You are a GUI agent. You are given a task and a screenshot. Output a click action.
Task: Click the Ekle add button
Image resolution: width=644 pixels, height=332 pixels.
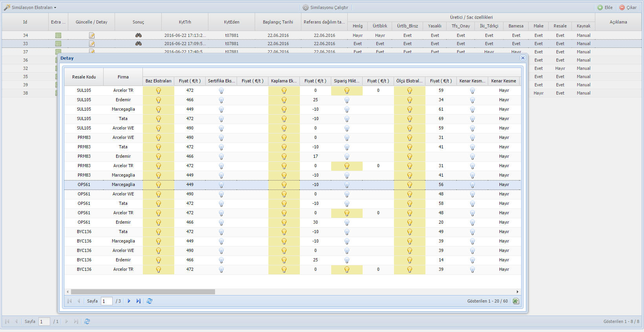[605, 7]
